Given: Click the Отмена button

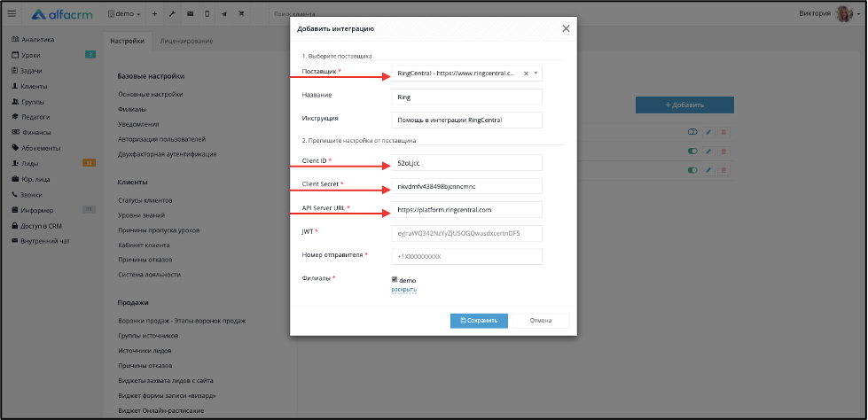Looking at the screenshot, I should [x=541, y=321].
